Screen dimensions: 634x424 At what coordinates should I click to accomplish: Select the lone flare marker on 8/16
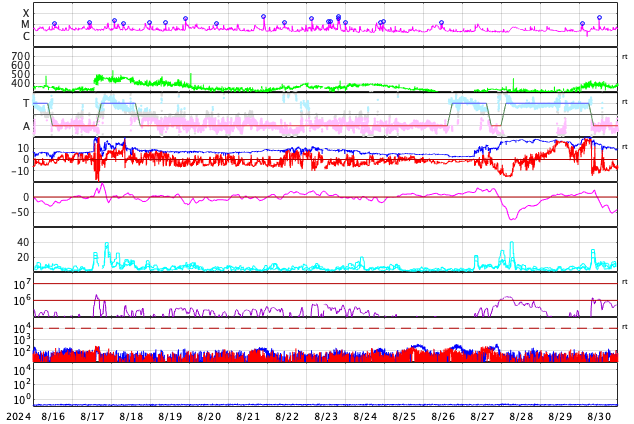(x=55, y=24)
